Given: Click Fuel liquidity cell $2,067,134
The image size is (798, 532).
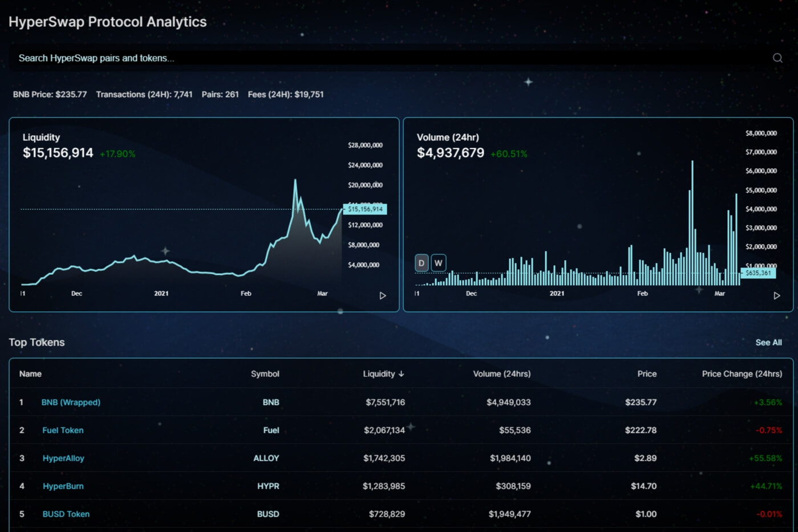Looking at the screenshot, I should tap(384, 431).
